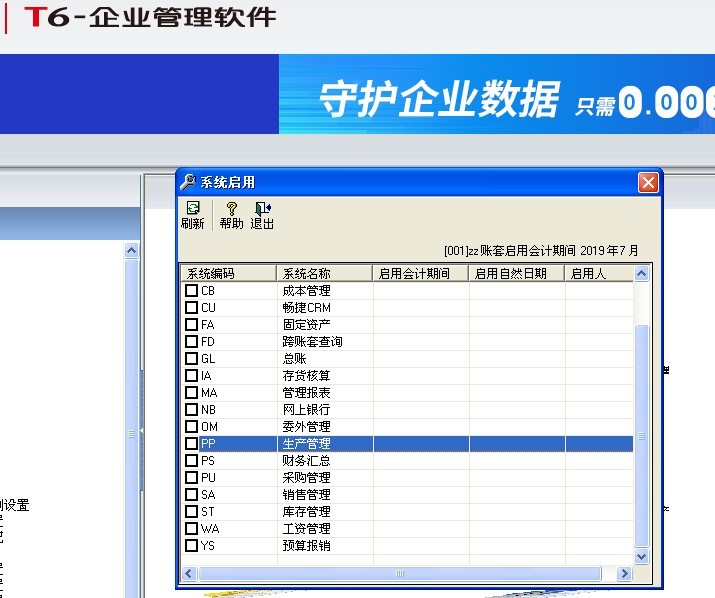Select the 存货核算 name cell
715x598 pixels.
tap(325, 376)
